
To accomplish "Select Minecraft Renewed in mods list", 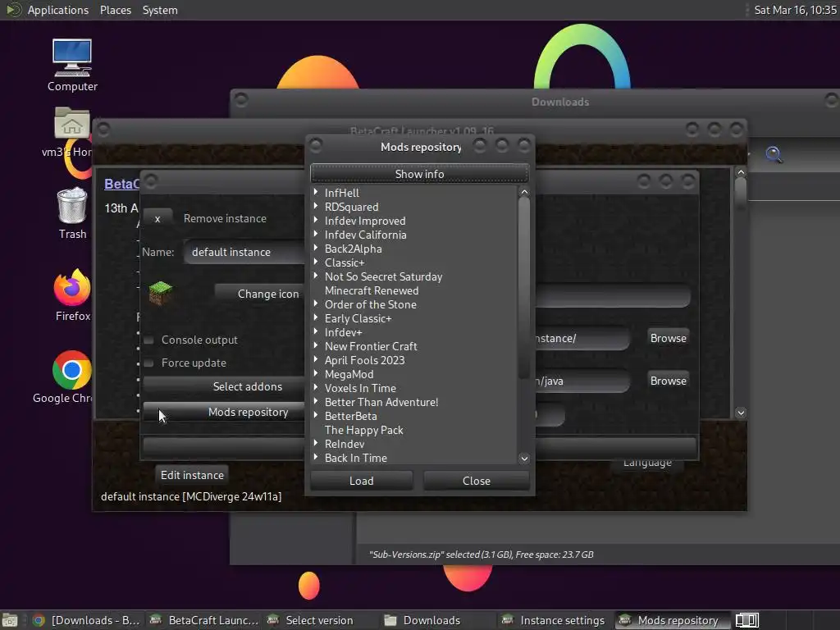I will (372, 290).
